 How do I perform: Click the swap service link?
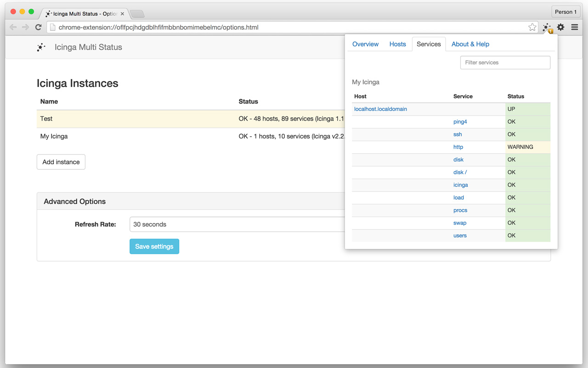click(x=460, y=223)
